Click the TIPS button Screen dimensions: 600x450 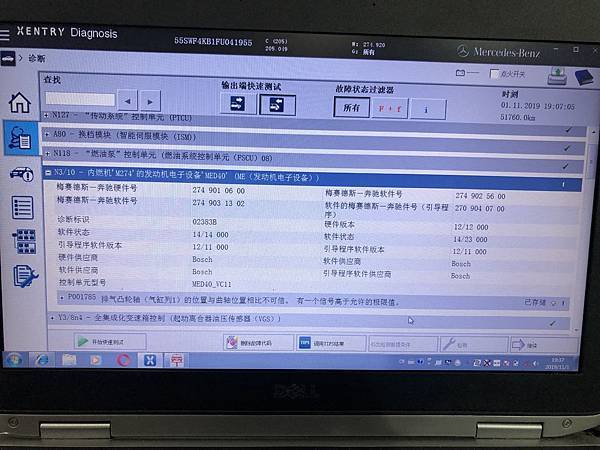point(331,344)
